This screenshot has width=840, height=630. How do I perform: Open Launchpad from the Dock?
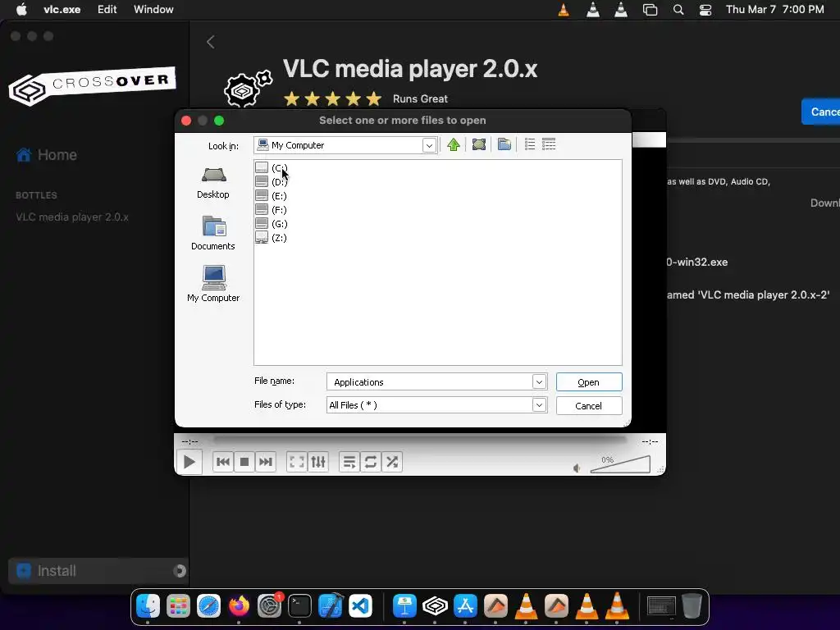178,606
